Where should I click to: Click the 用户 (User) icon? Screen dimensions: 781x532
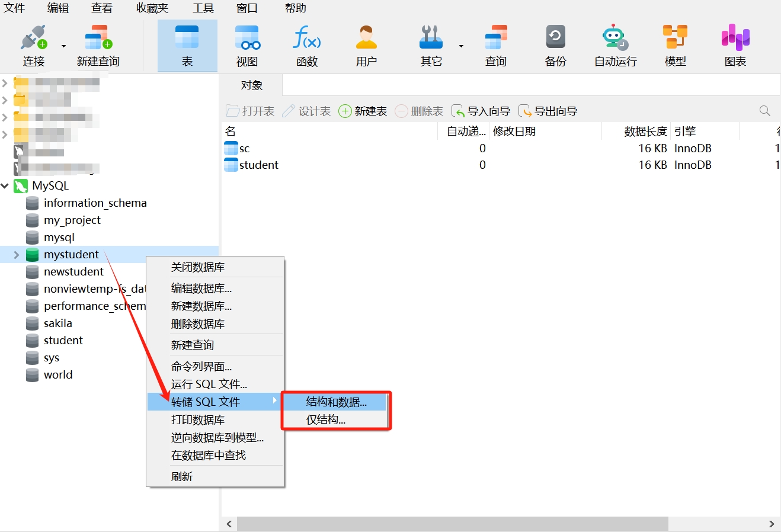[x=366, y=39]
